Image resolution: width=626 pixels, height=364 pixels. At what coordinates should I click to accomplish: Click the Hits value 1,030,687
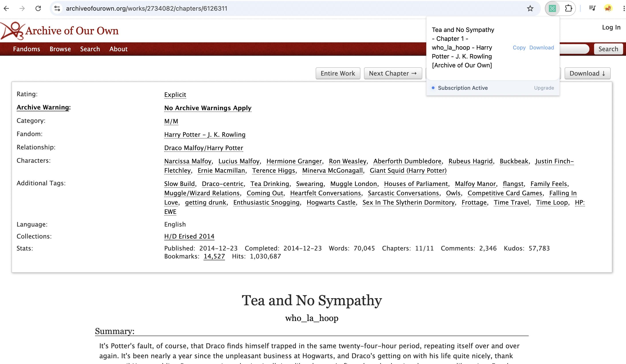point(265,256)
